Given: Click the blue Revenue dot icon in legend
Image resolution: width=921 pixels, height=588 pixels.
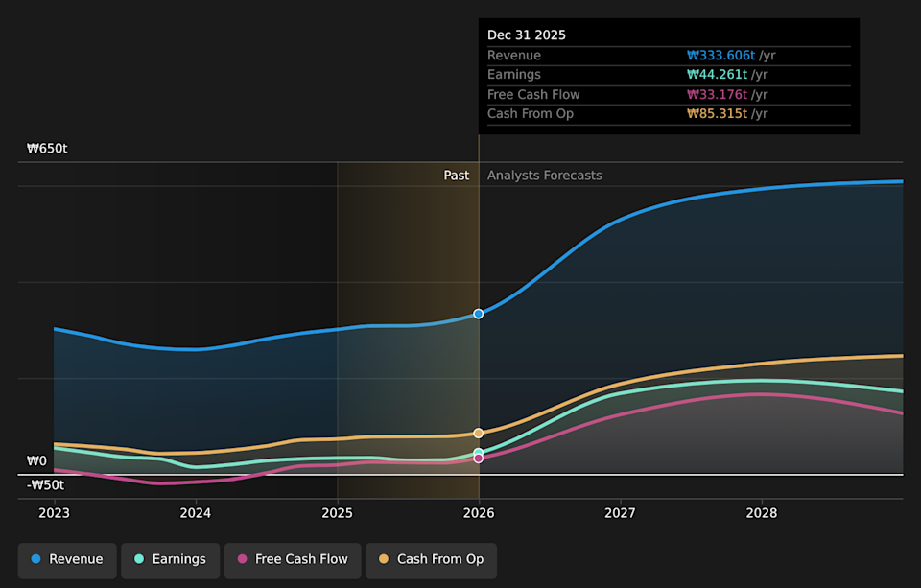Looking at the screenshot, I should 38,558.
